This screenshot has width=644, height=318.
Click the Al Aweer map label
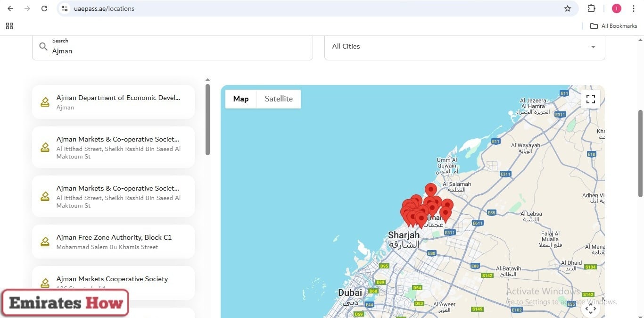(x=445, y=307)
